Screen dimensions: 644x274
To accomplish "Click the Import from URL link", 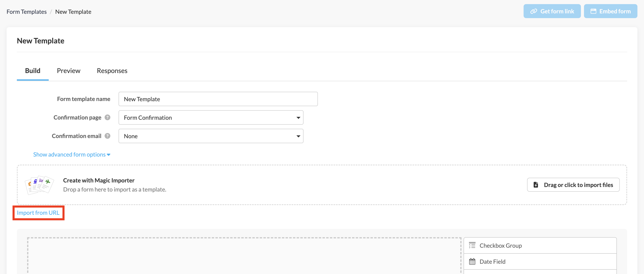I will [38, 213].
